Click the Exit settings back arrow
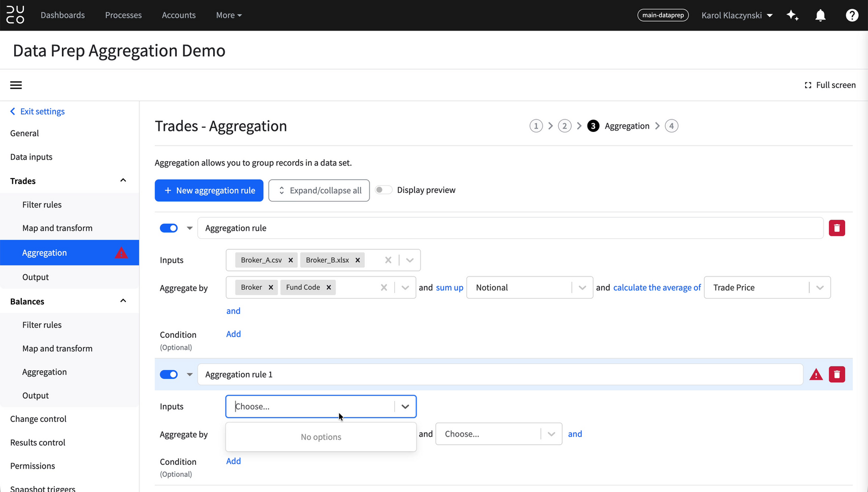Image resolution: width=868 pixels, height=492 pixels. [13, 111]
